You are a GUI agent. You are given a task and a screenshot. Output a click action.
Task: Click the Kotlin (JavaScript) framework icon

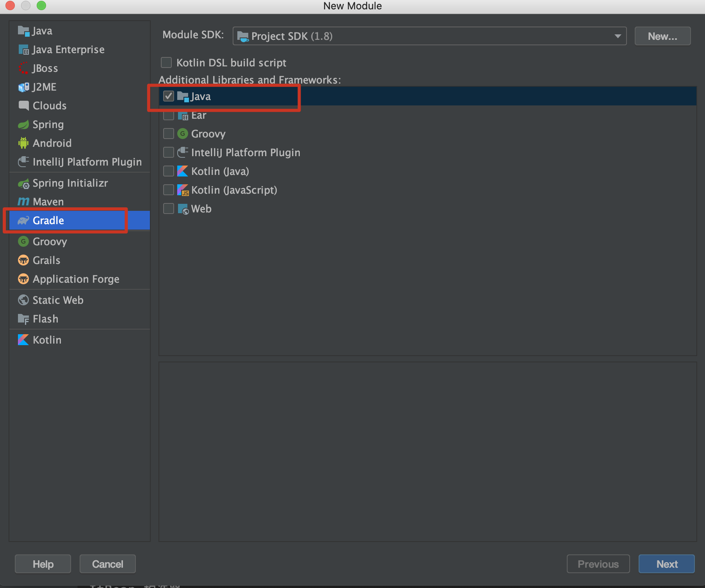click(183, 190)
